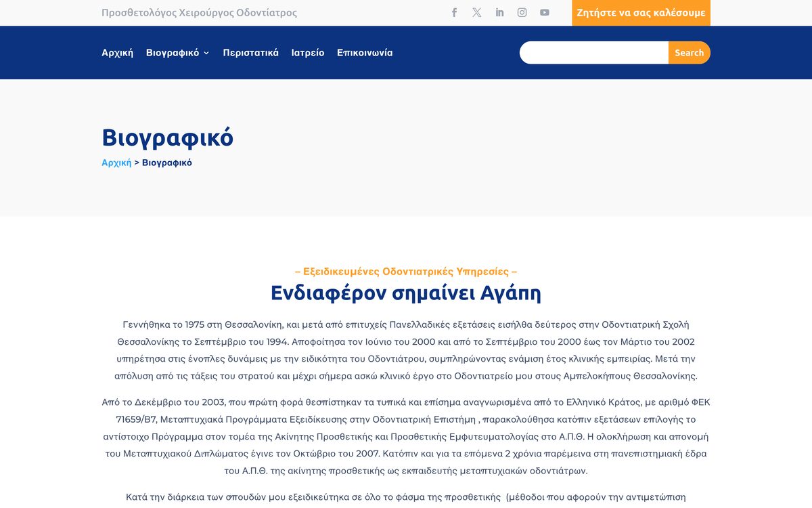Click the orange Search button
Viewport: 812px width, 508px height.
pyautogui.click(x=690, y=53)
